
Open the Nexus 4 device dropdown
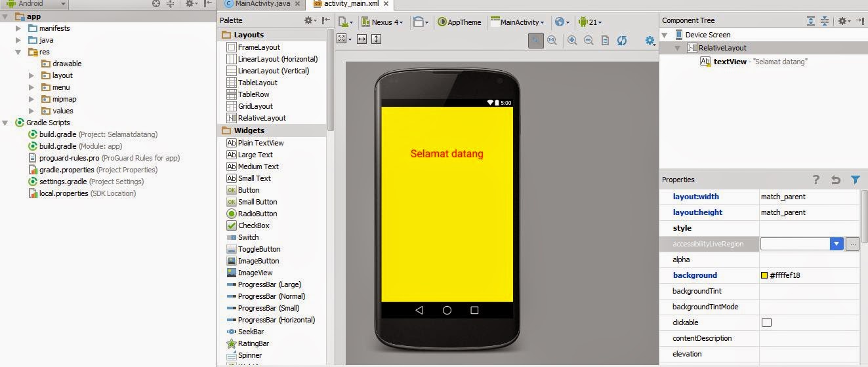(382, 22)
